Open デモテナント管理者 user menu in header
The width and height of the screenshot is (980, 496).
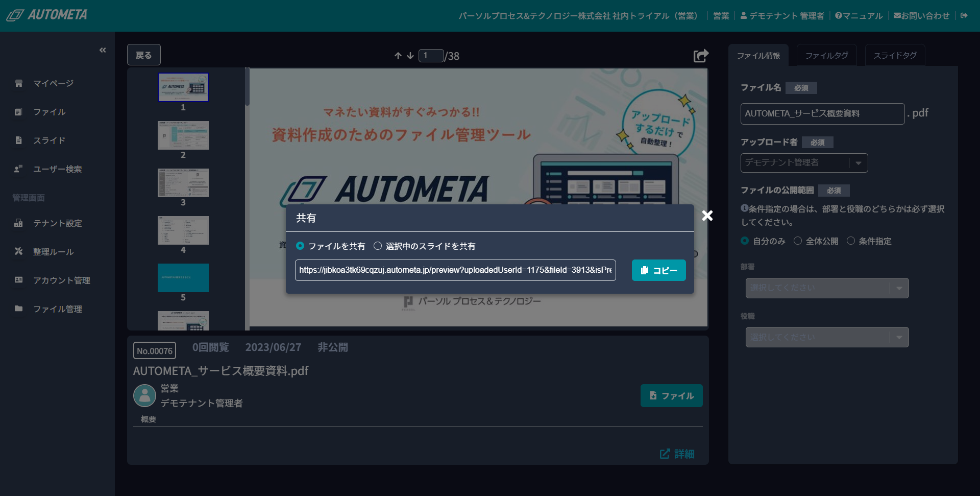782,16
